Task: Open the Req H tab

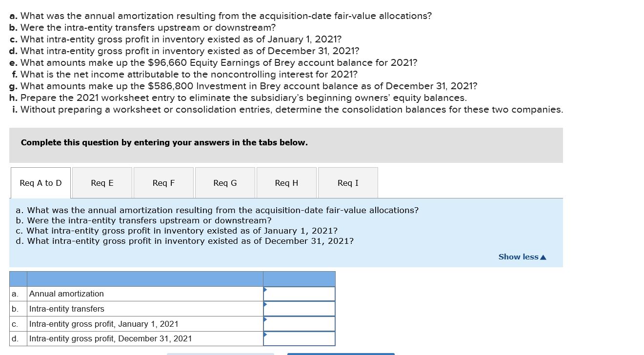Action: [x=286, y=183]
